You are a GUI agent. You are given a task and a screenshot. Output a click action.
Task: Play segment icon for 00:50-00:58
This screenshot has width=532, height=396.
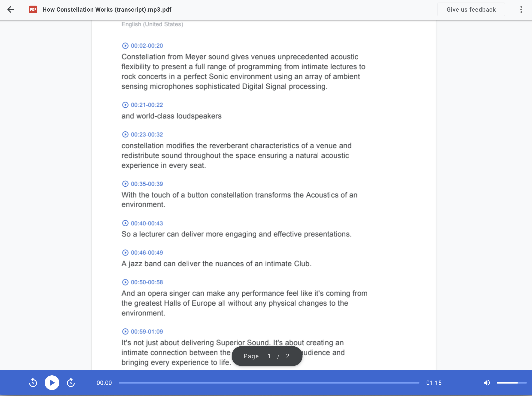(125, 282)
